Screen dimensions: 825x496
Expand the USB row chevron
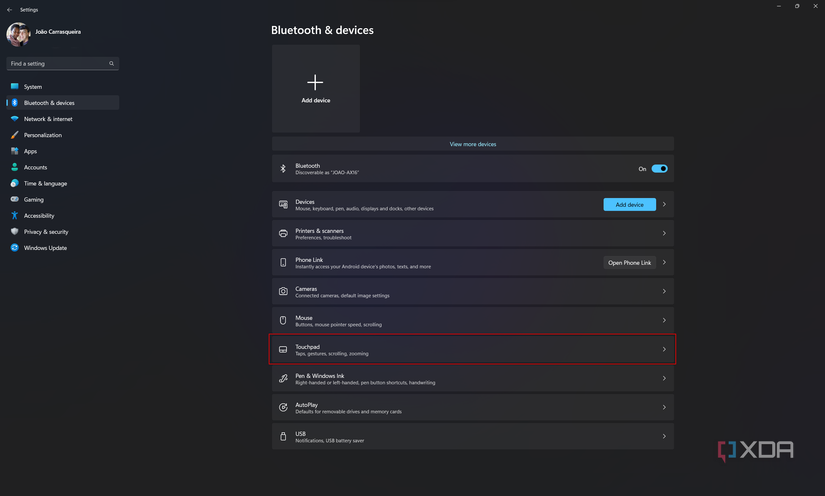(x=664, y=437)
